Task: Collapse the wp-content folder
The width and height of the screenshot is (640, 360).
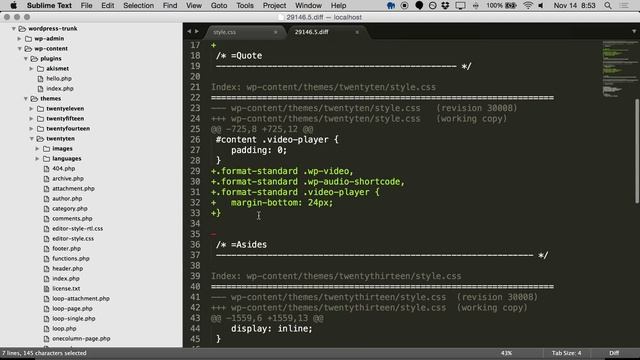Action: 19,49
